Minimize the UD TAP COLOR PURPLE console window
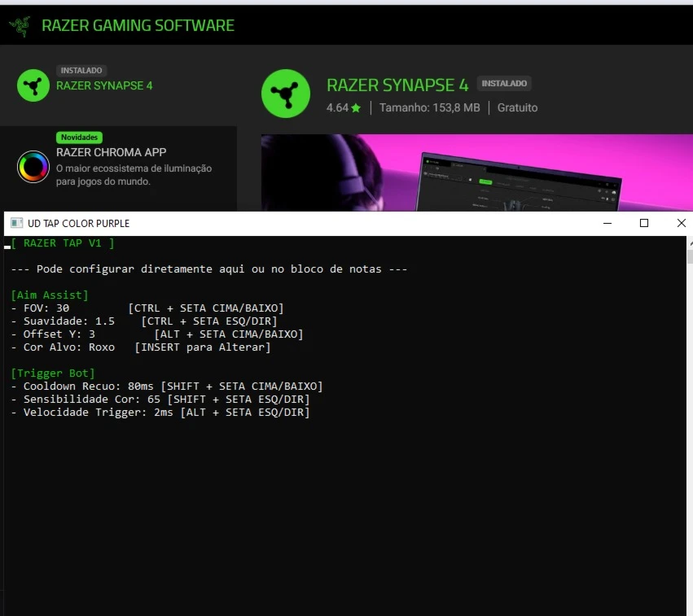 point(607,223)
